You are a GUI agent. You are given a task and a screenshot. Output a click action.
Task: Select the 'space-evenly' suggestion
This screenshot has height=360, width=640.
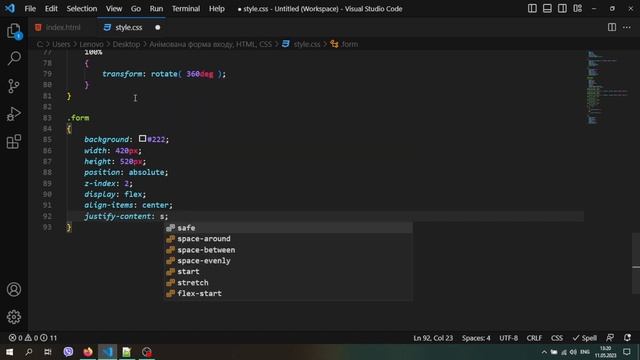click(288, 261)
